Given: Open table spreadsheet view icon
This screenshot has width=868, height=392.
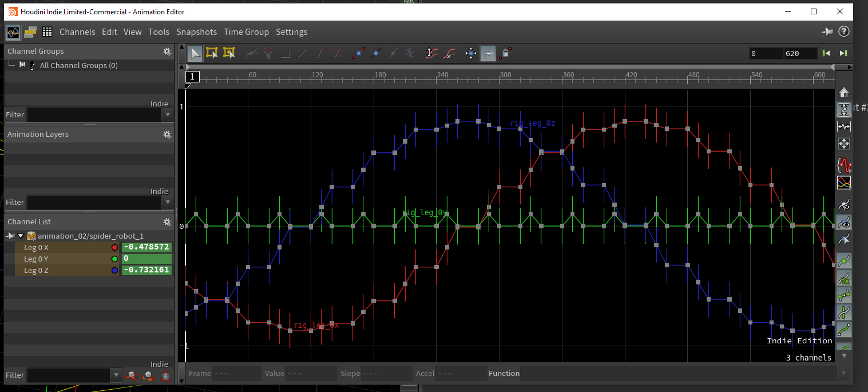Looking at the screenshot, I should pos(47,32).
